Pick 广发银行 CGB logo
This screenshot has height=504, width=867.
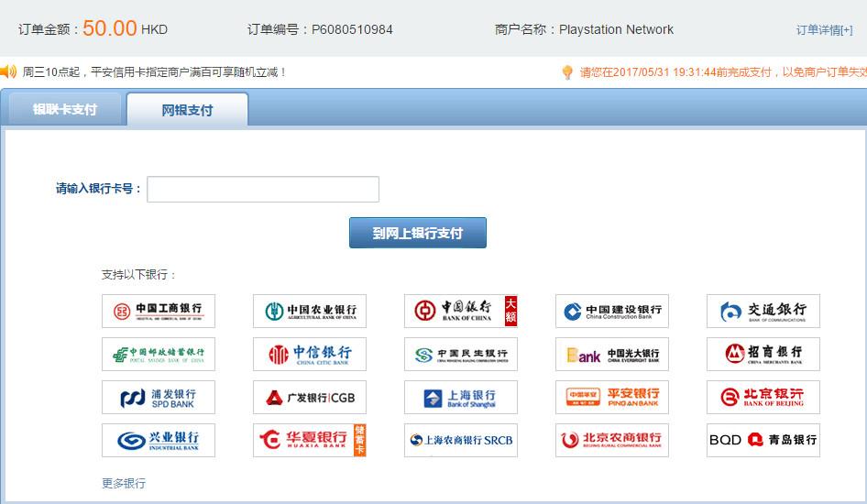coord(310,398)
